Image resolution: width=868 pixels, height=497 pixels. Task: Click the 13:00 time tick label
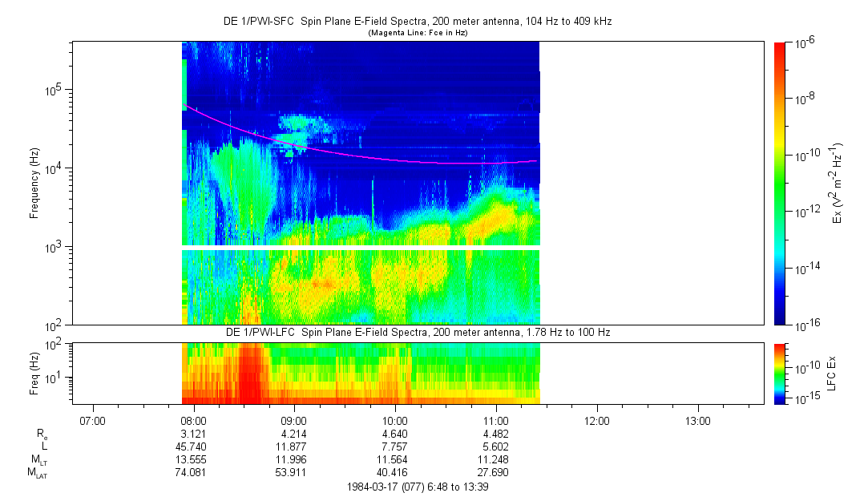point(697,421)
